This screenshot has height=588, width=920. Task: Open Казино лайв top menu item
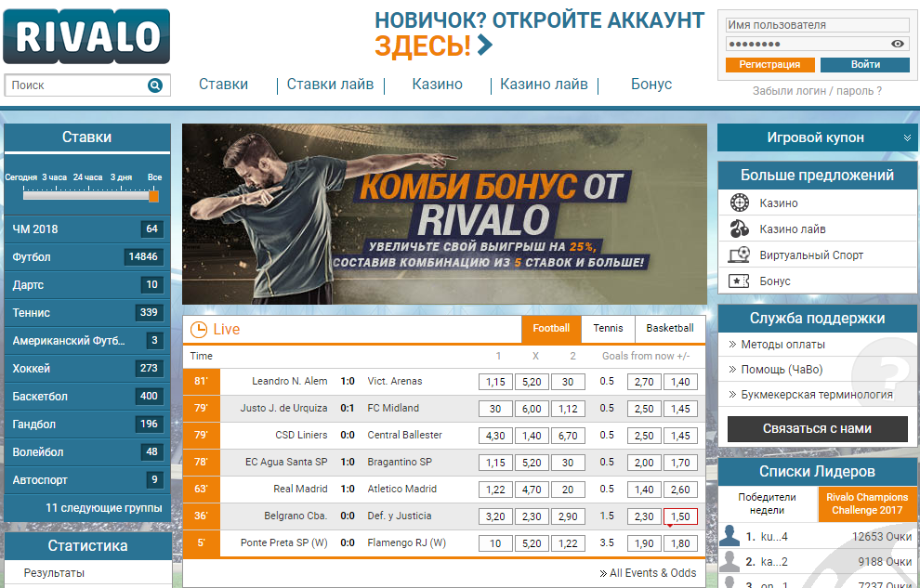click(544, 85)
